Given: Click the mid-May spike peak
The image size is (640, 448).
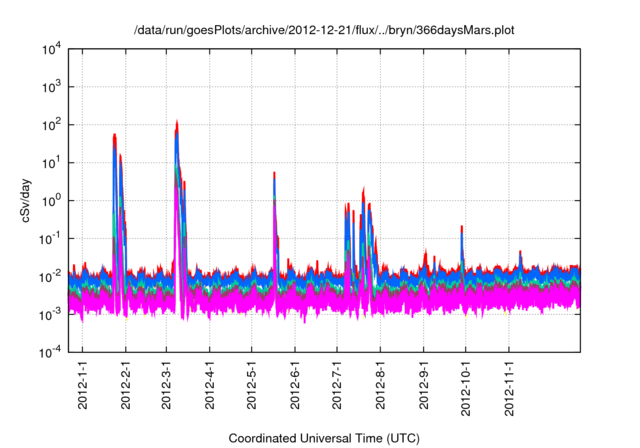Looking at the screenshot, I should click(274, 174).
